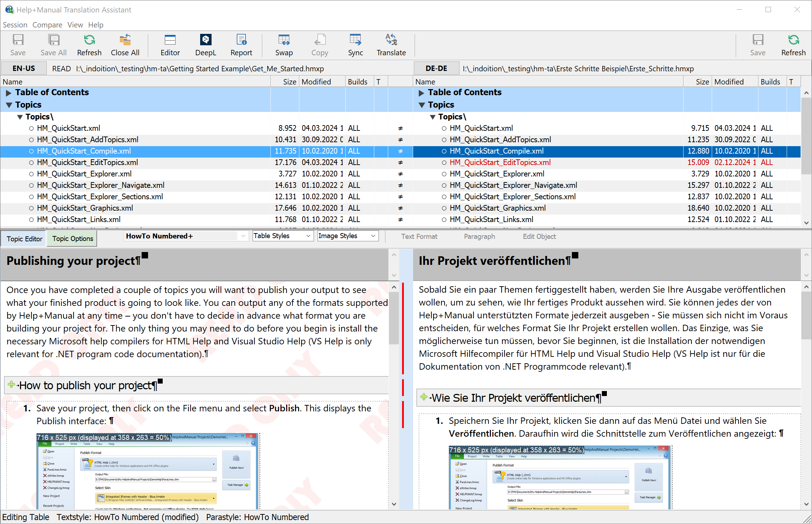Sort right list by Size column
Image resolution: width=812 pixels, height=524 pixels.
(x=697, y=82)
